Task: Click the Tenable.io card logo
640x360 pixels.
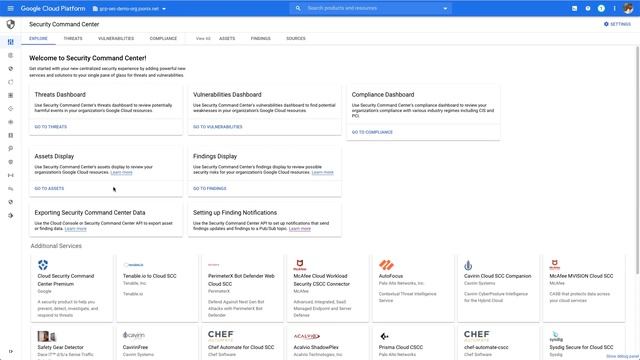Action: pyautogui.click(x=133, y=265)
